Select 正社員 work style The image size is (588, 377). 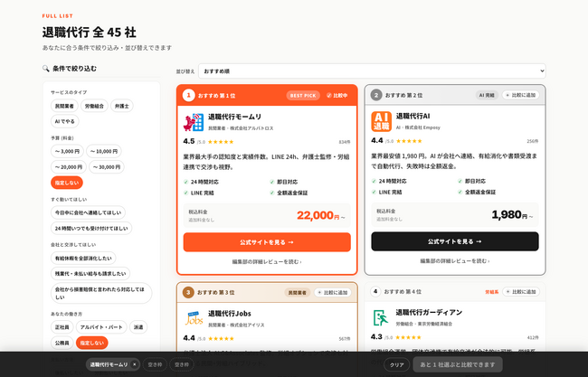62,327
